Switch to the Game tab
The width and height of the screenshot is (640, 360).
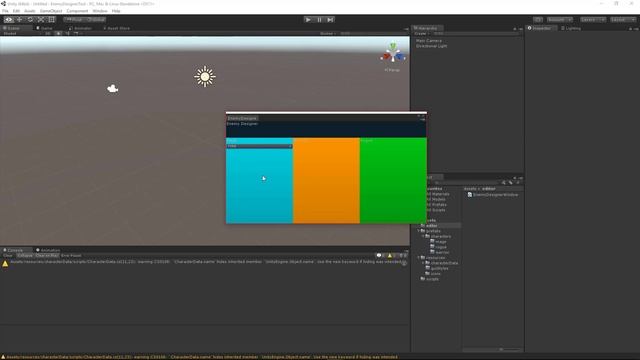pyautogui.click(x=45, y=28)
